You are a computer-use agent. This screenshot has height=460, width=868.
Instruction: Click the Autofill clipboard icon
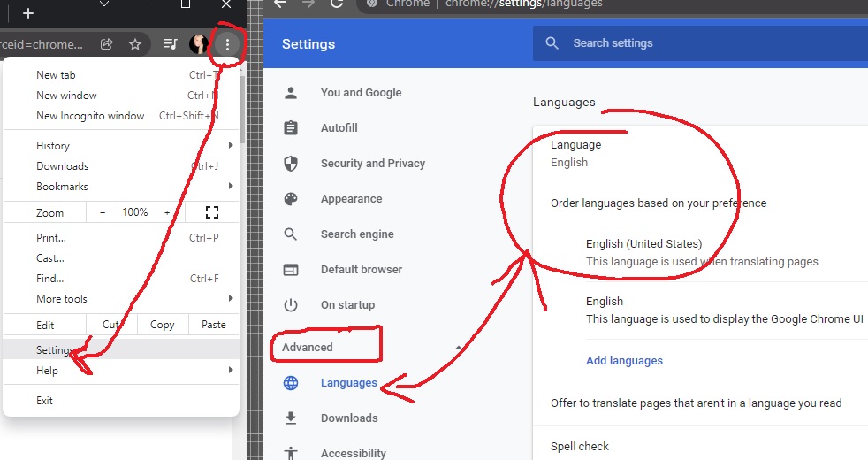click(x=291, y=128)
